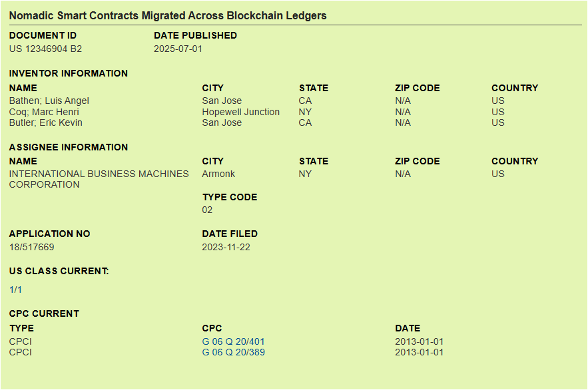Image resolution: width=588 pixels, height=390 pixels.
Task: Click the city Hopewell Junction
Action: tap(241, 112)
